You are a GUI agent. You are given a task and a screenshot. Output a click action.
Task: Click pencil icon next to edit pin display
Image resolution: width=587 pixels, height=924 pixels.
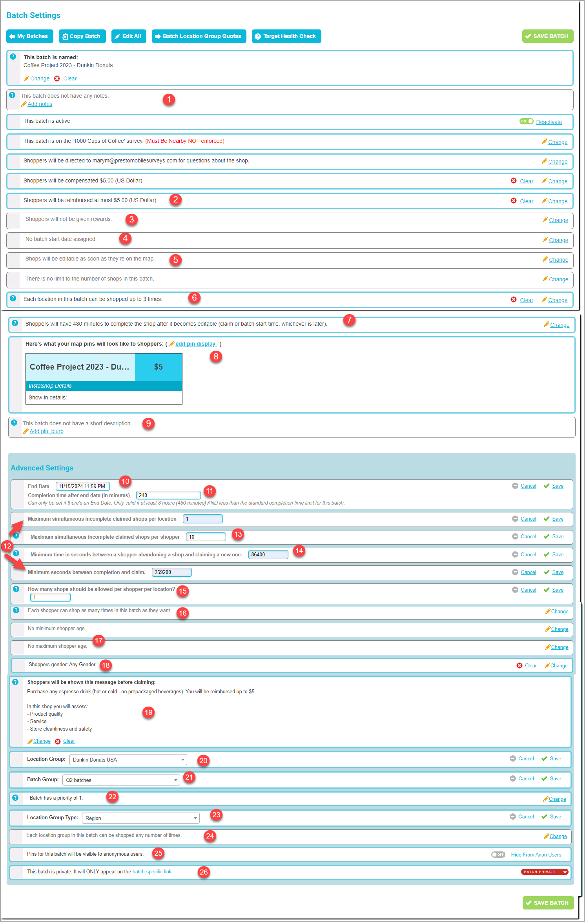tap(172, 344)
